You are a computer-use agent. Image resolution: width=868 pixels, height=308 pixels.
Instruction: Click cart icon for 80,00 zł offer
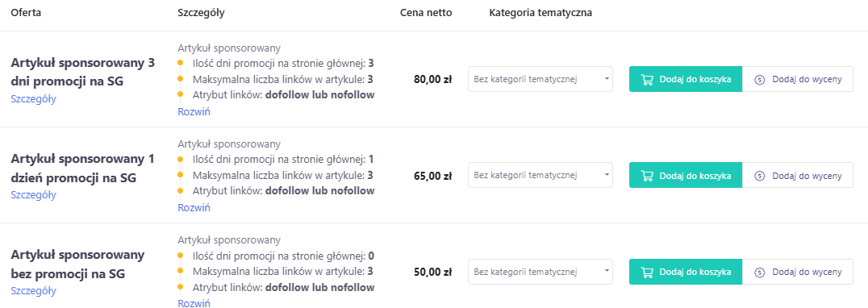point(647,80)
